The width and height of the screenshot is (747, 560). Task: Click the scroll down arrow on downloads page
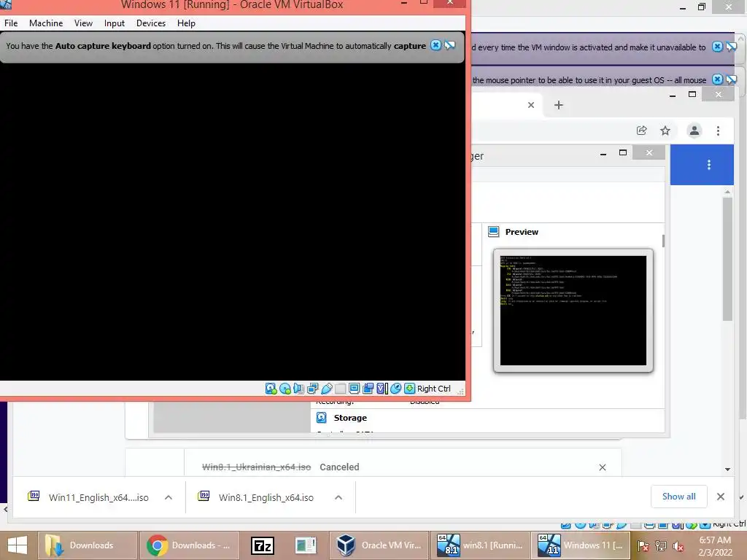click(727, 469)
